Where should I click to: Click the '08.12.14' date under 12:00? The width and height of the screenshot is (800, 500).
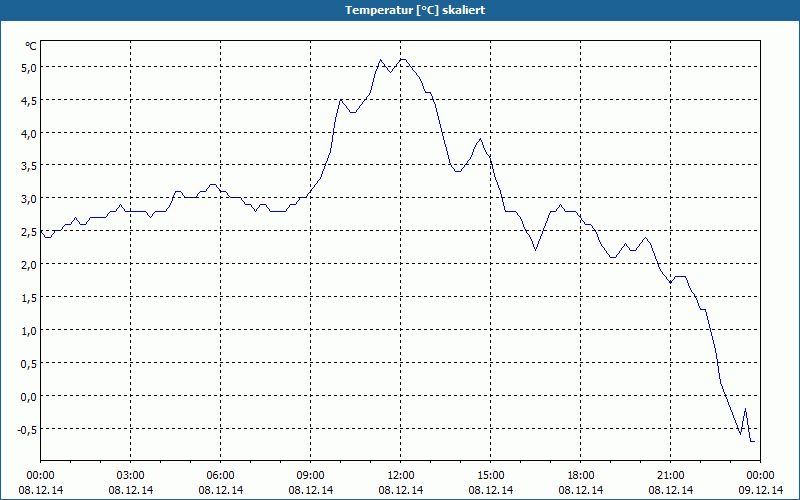(401, 490)
